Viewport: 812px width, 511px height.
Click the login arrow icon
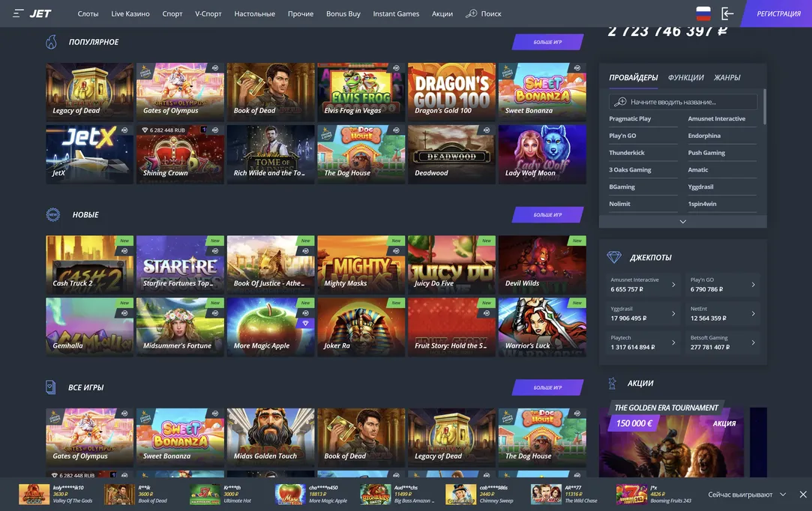[727, 13]
